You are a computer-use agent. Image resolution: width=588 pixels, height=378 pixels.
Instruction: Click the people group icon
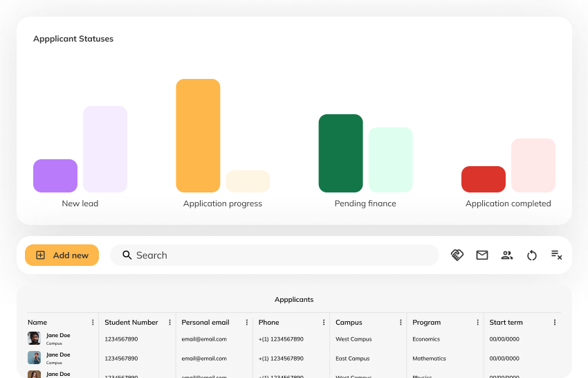point(507,255)
